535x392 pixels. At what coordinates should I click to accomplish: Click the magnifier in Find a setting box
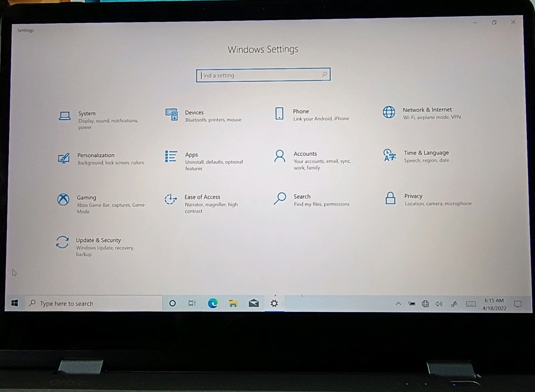324,74
